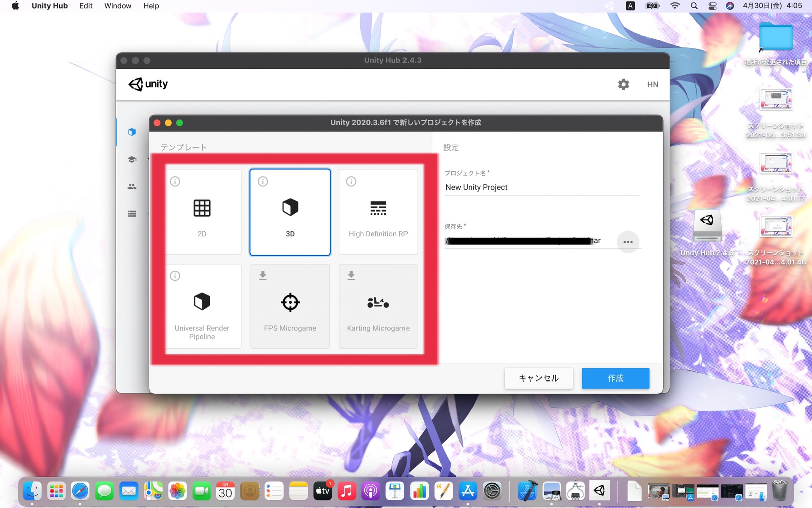Open Trash in the Dock

[779, 491]
